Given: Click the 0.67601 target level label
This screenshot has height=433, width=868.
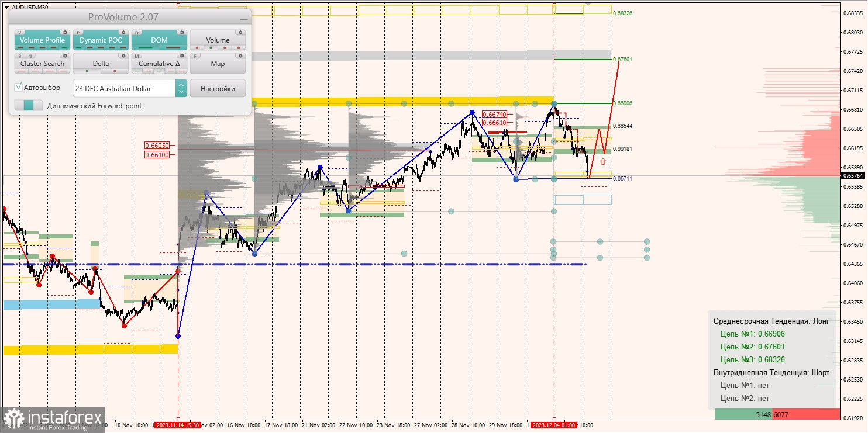Looking at the screenshot, I should [622, 60].
